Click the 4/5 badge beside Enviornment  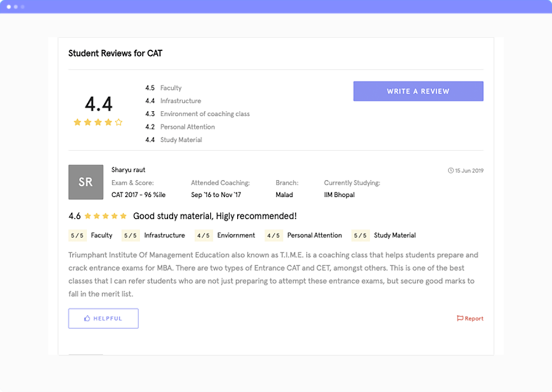[204, 235]
